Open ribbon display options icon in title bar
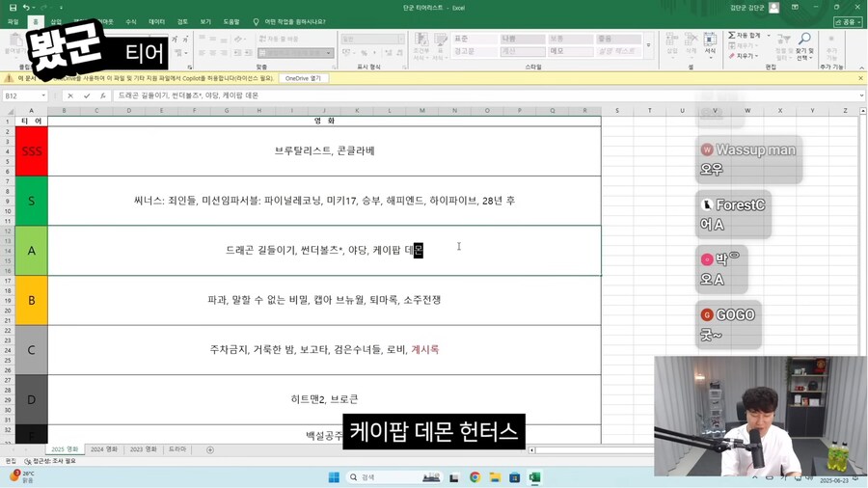 (x=795, y=7)
